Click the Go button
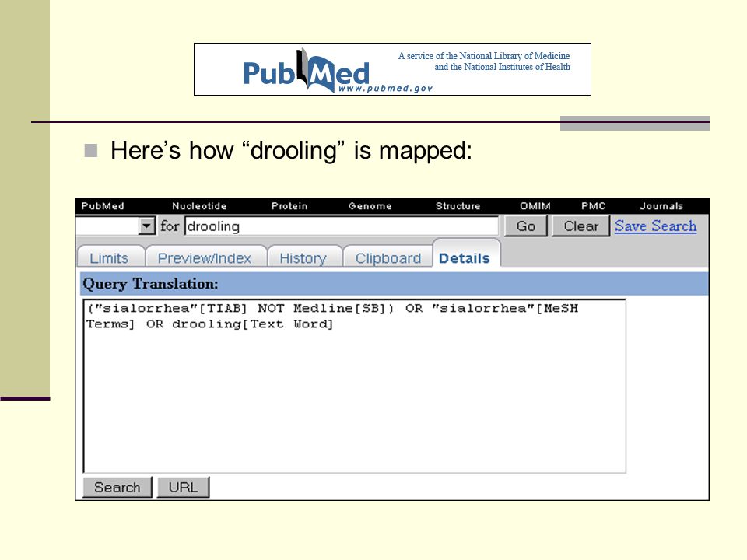The width and height of the screenshot is (747, 560). (526, 226)
